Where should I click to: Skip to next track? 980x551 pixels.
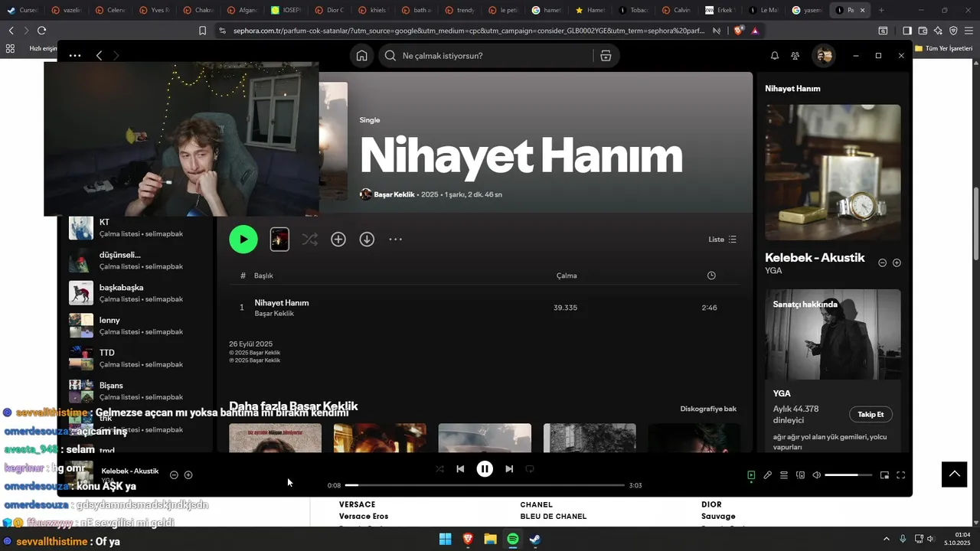[x=509, y=469]
